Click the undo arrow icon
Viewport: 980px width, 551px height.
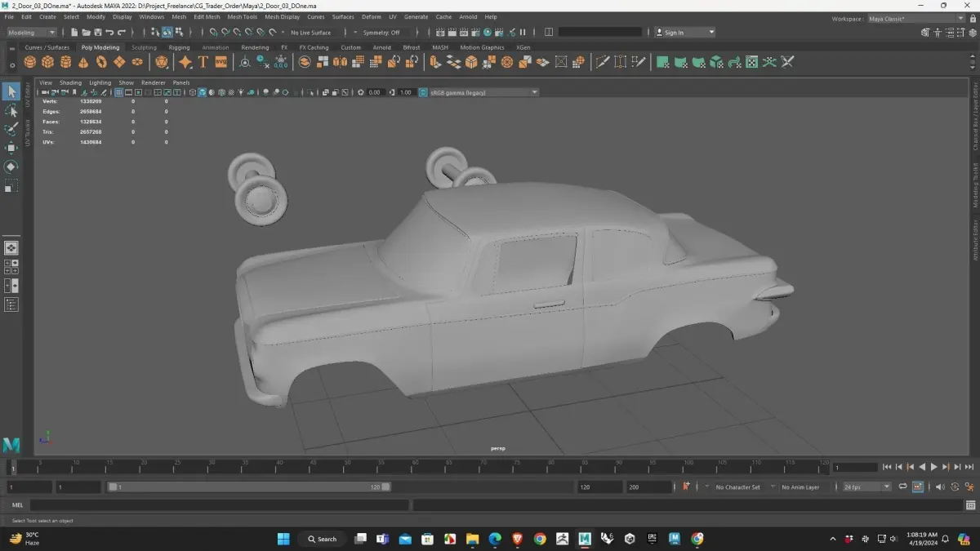click(x=110, y=33)
